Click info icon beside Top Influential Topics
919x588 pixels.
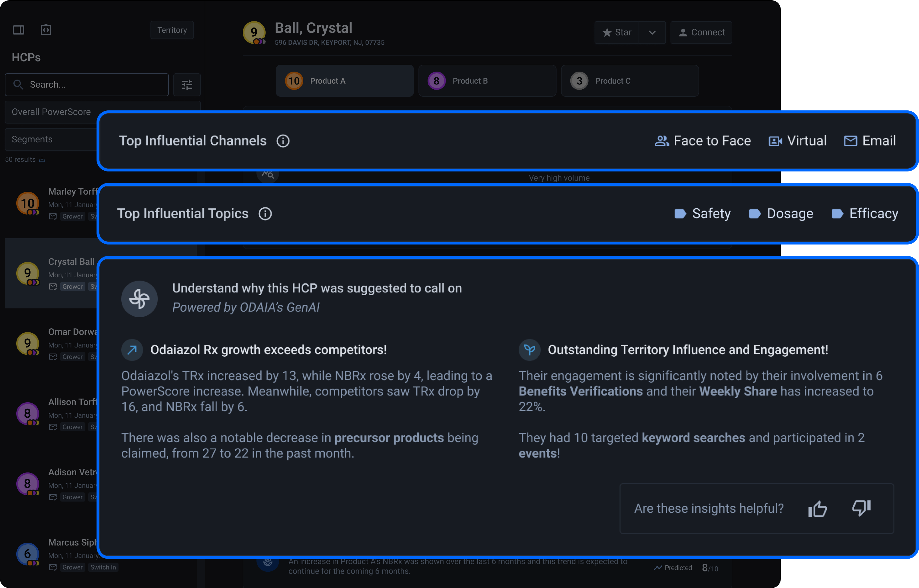click(x=265, y=214)
